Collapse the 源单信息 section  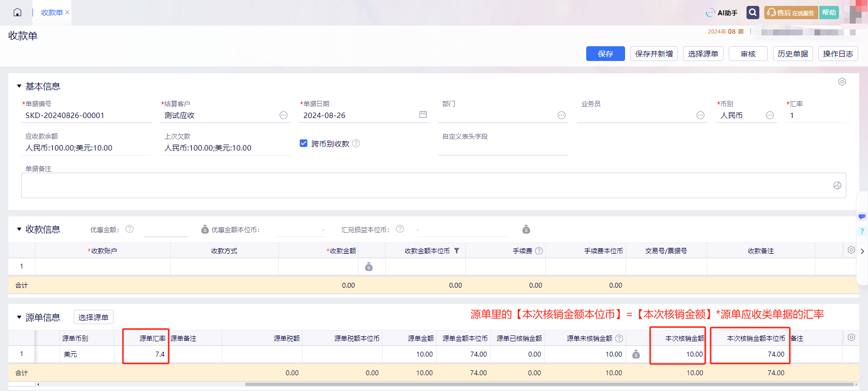pos(19,317)
